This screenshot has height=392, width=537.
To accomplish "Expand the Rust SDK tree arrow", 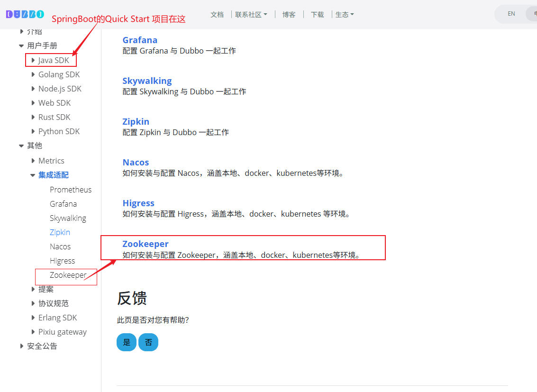I will pos(33,117).
